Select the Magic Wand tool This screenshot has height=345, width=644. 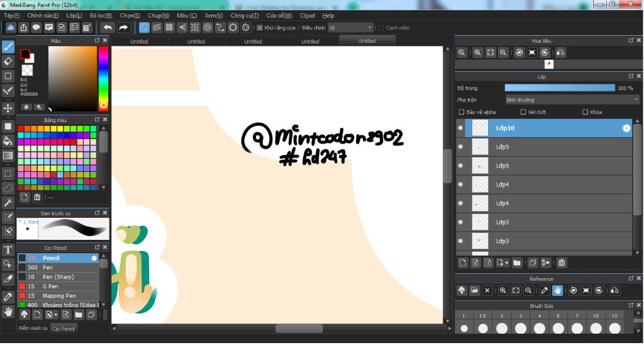8,202
